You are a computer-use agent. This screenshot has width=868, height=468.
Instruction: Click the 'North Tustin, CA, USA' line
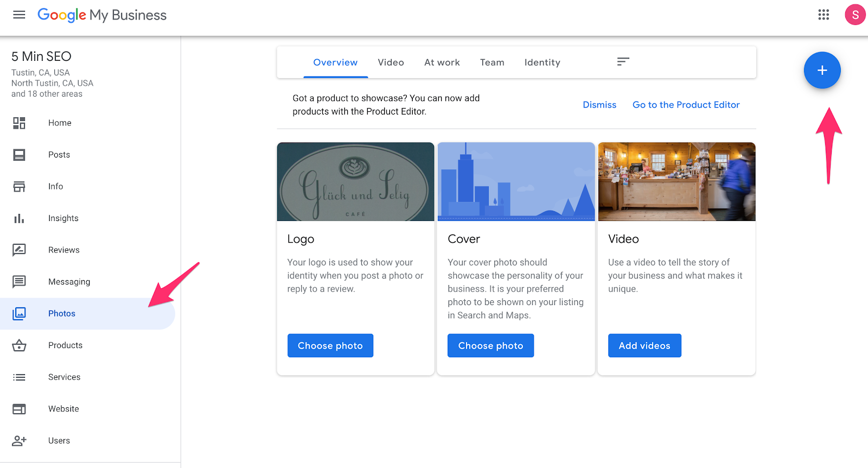click(x=52, y=83)
